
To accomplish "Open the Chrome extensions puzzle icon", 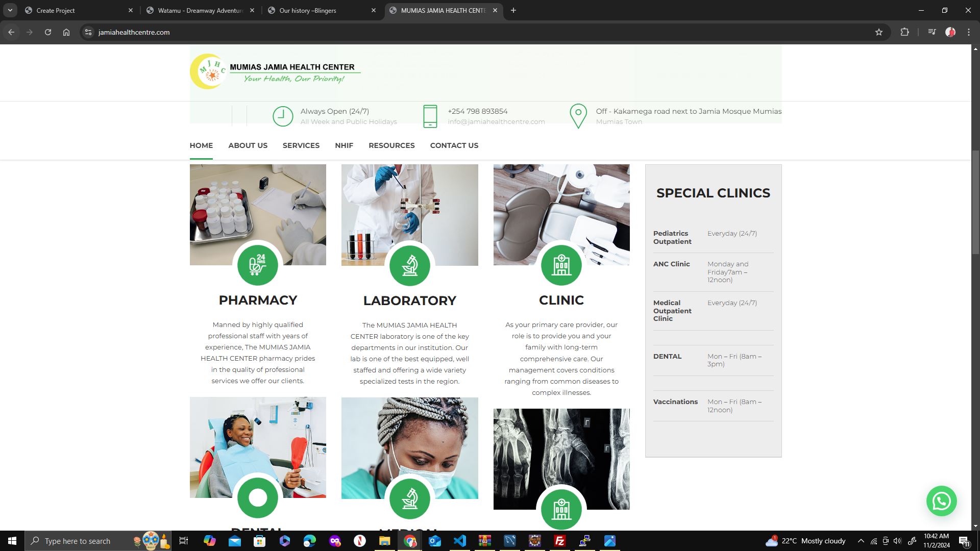I will click(904, 32).
